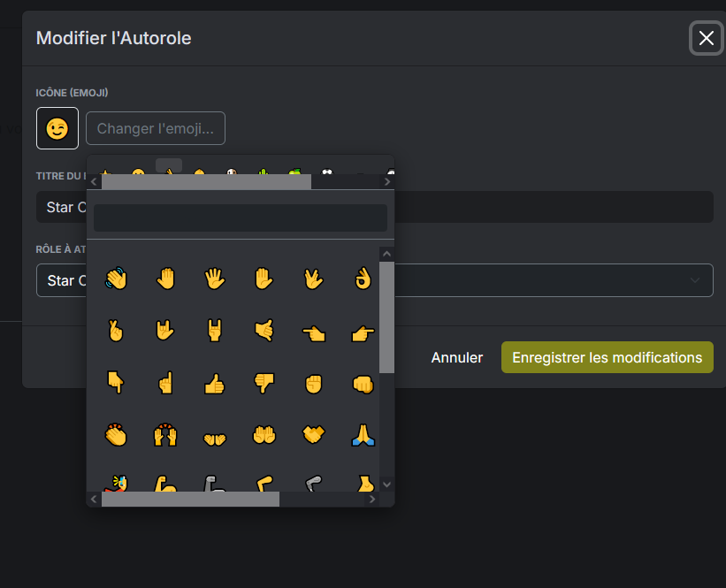Select the vulcan salute emoji

click(x=313, y=279)
